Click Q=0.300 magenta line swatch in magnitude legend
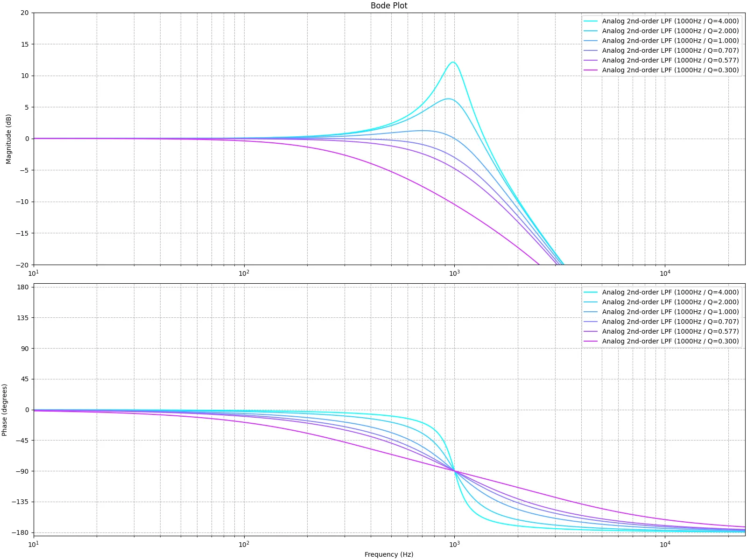This screenshot has width=747, height=560. pyautogui.click(x=591, y=70)
